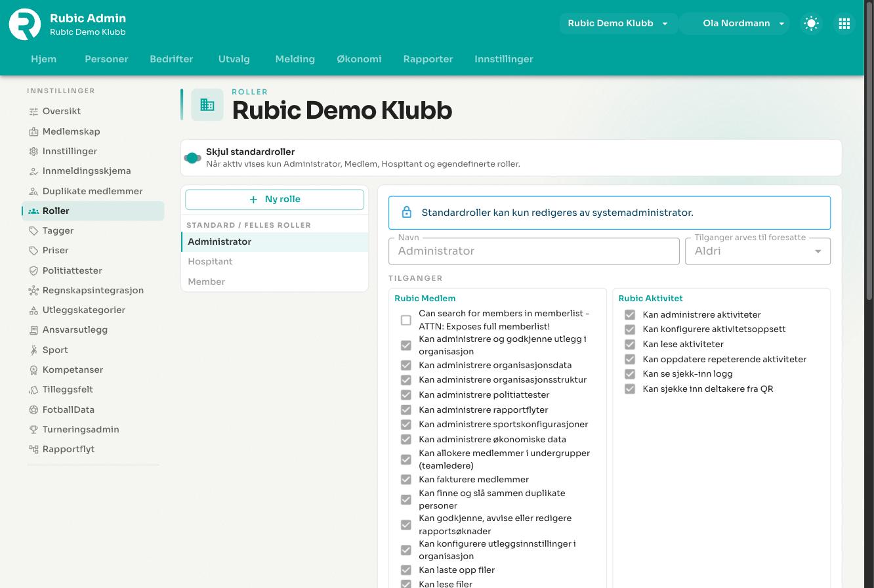Open the Rapporter menu

point(428,59)
